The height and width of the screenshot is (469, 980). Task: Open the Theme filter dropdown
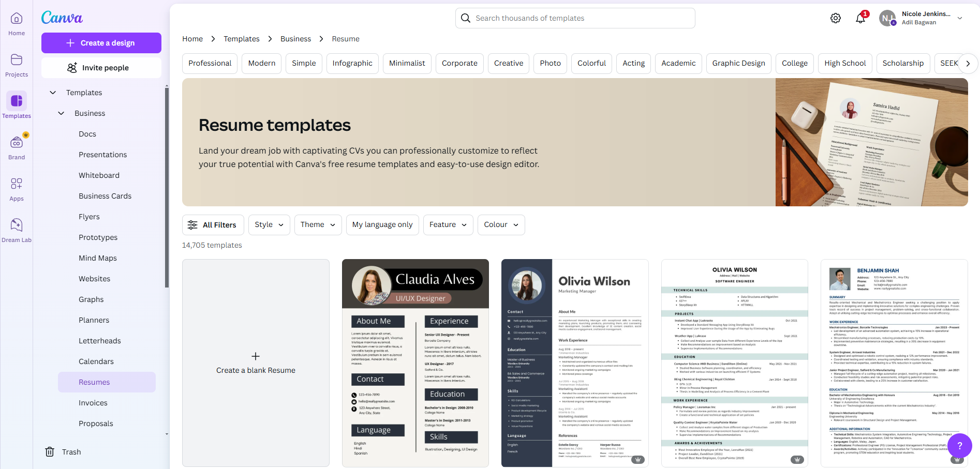click(x=318, y=225)
